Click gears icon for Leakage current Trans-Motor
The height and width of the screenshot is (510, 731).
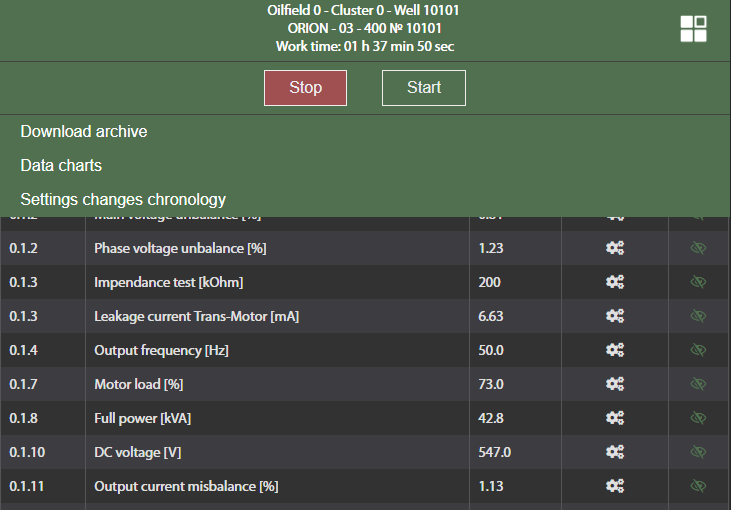pos(615,316)
